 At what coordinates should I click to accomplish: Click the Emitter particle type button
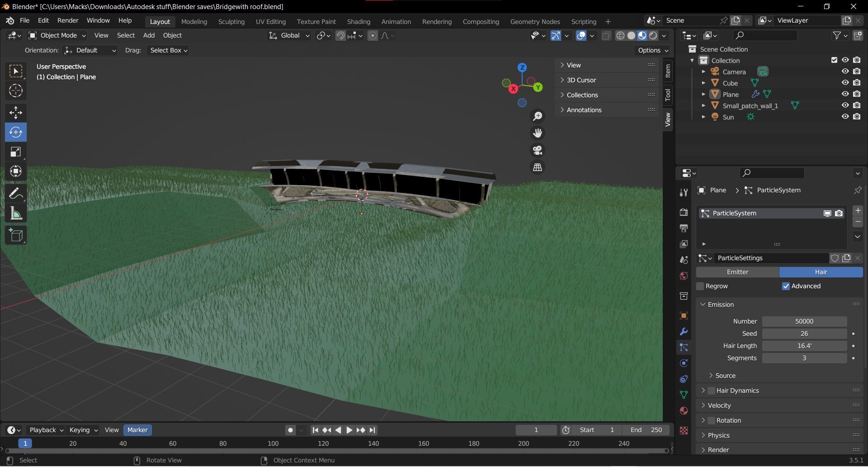(737, 272)
